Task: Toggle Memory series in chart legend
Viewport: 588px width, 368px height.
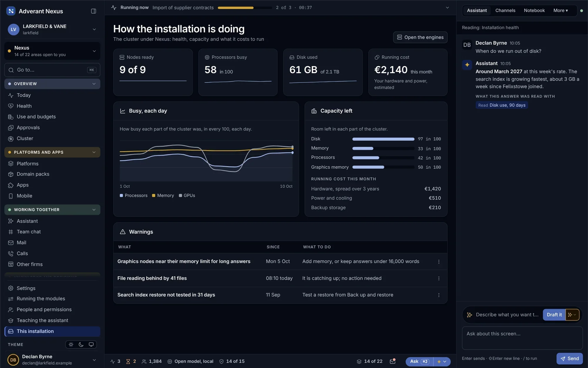Action: tap(163, 195)
